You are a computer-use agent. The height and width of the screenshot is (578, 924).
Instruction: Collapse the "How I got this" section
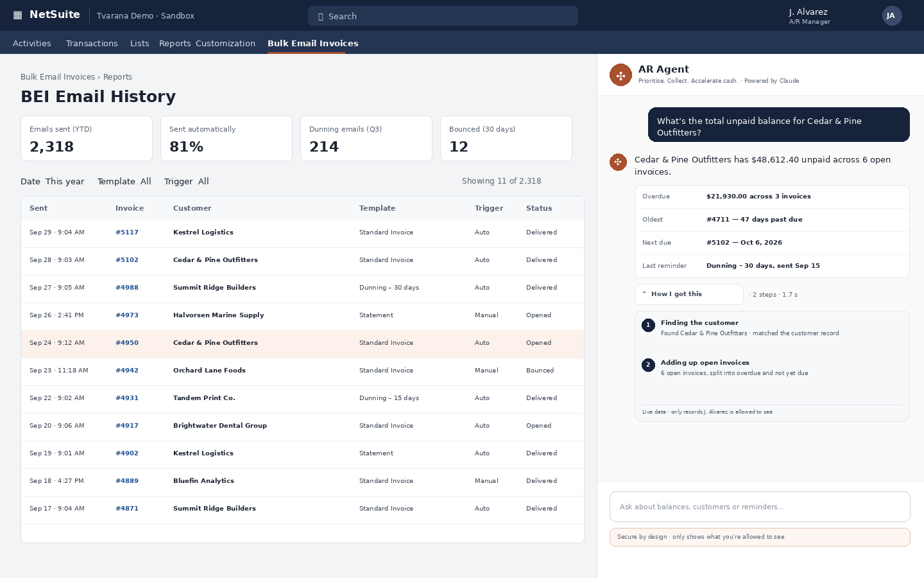689,294
